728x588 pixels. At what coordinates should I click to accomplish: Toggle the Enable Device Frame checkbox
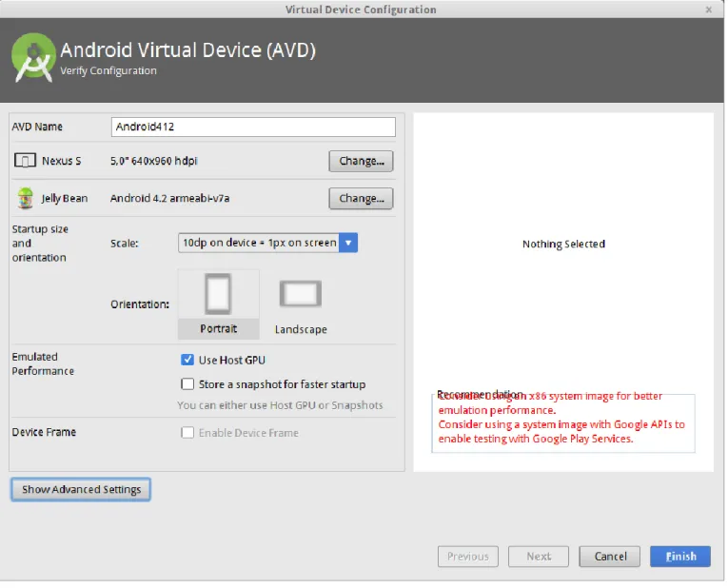(x=187, y=433)
